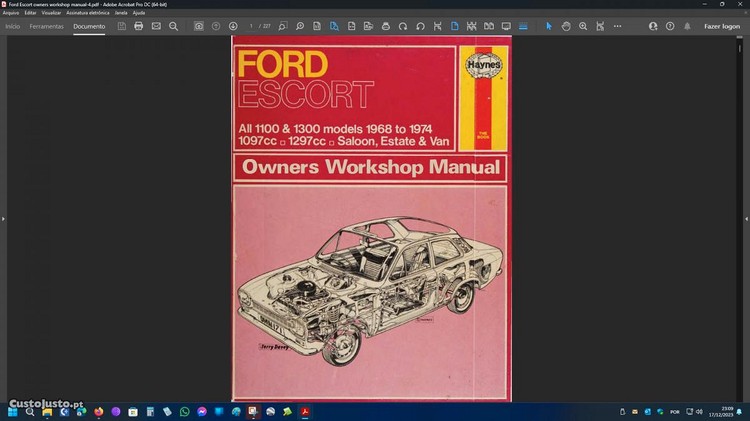
Task: Open the Visualizar menu
Action: (52, 13)
